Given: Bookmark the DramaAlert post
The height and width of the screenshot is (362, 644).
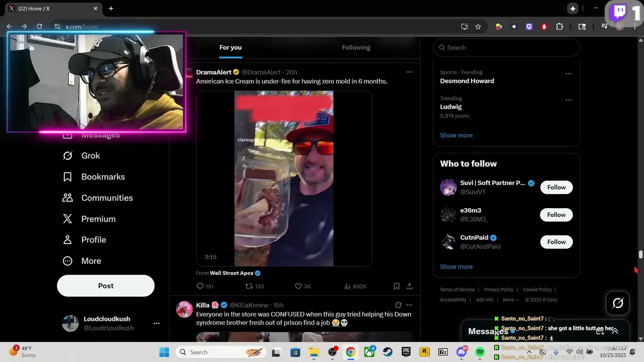Looking at the screenshot, I should (x=396, y=286).
